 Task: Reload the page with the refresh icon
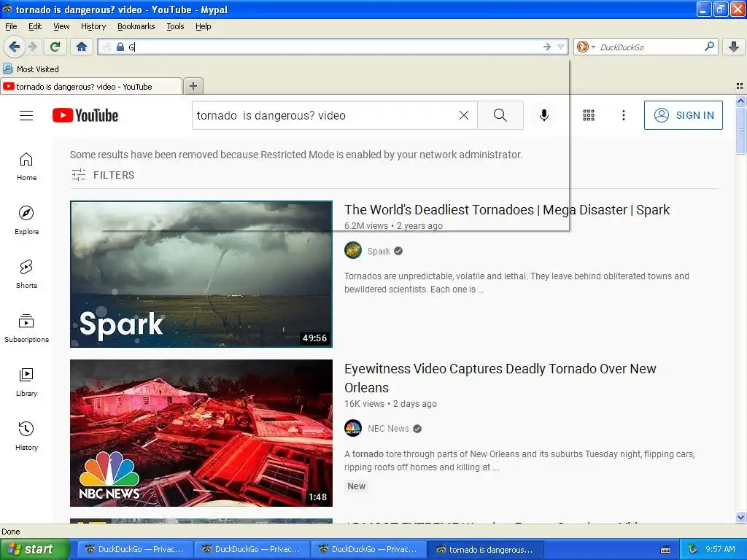(55, 47)
